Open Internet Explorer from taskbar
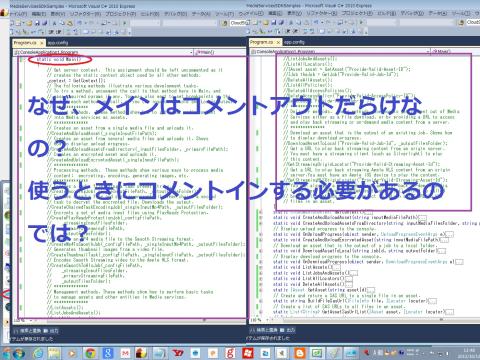Image resolution: width=480 pixels, height=360 pixels. point(38,353)
